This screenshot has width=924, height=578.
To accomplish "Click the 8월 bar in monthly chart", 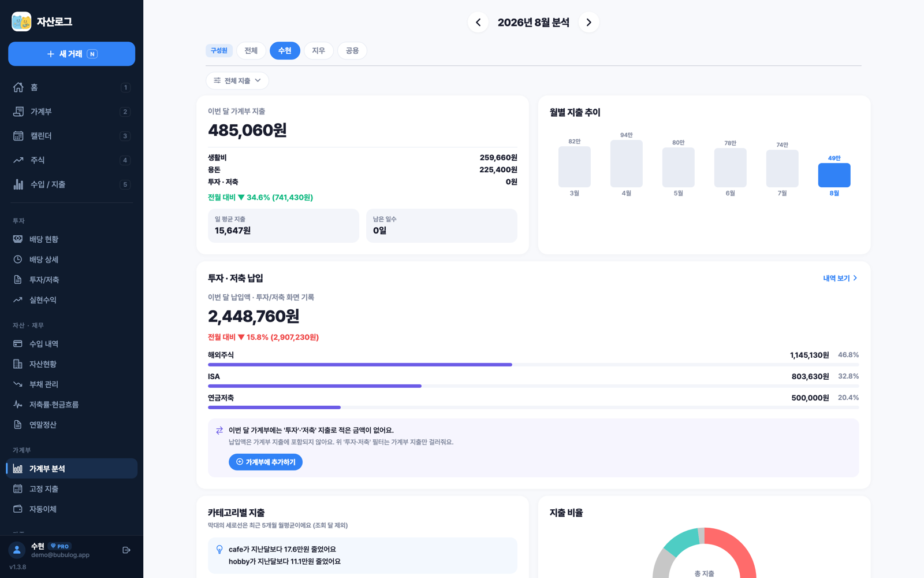I will click(834, 175).
